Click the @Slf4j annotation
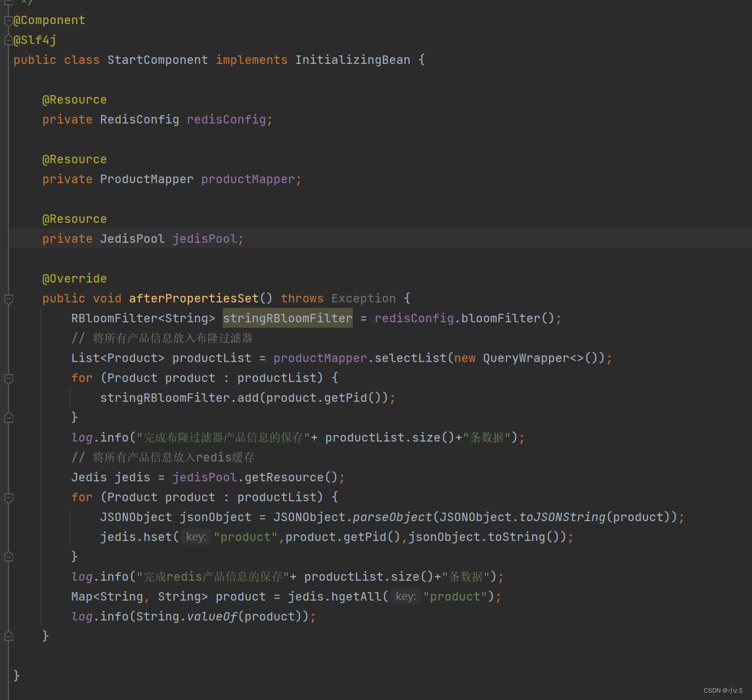 click(35, 40)
